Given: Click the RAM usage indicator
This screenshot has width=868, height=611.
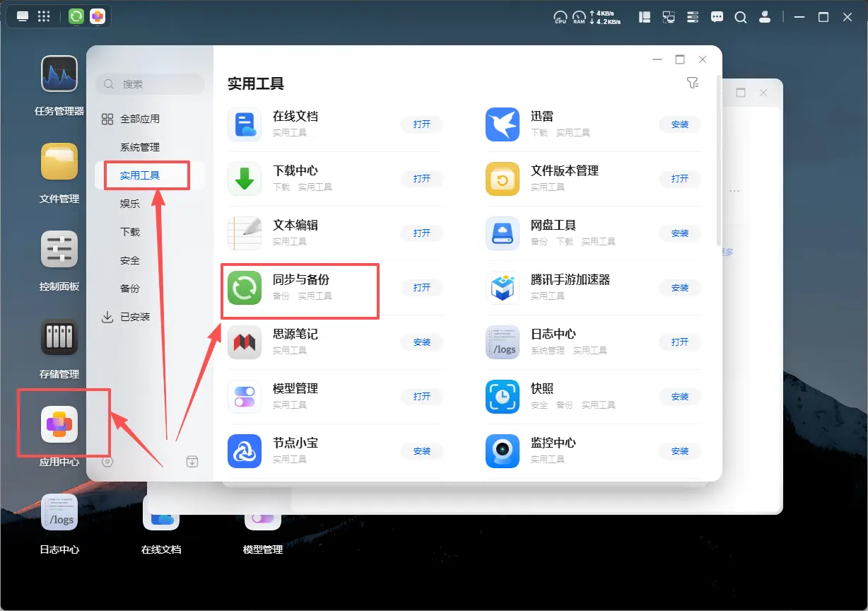Looking at the screenshot, I should [580, 17].
